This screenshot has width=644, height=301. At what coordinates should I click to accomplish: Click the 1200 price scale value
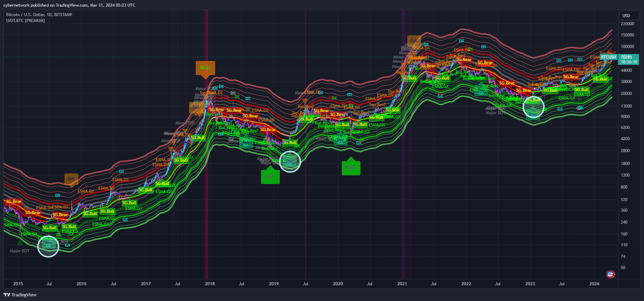tap(625, 175)
